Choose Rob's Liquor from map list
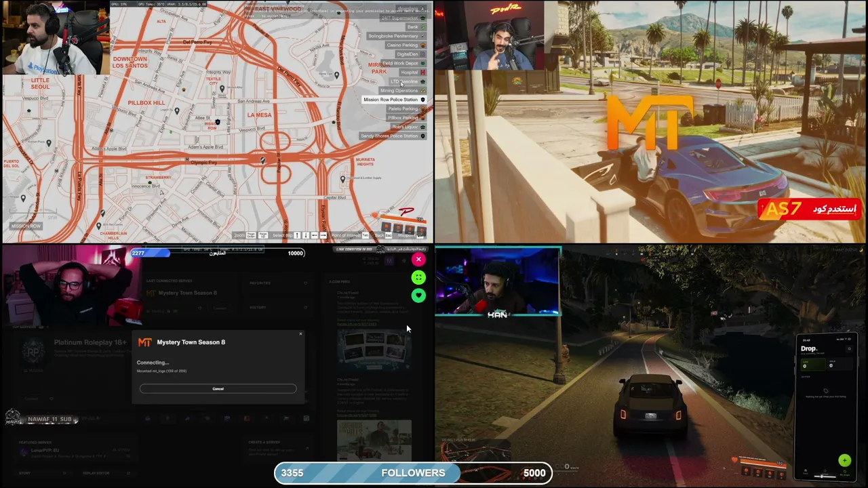Viewport: 868px width, 488px height. 408,127
